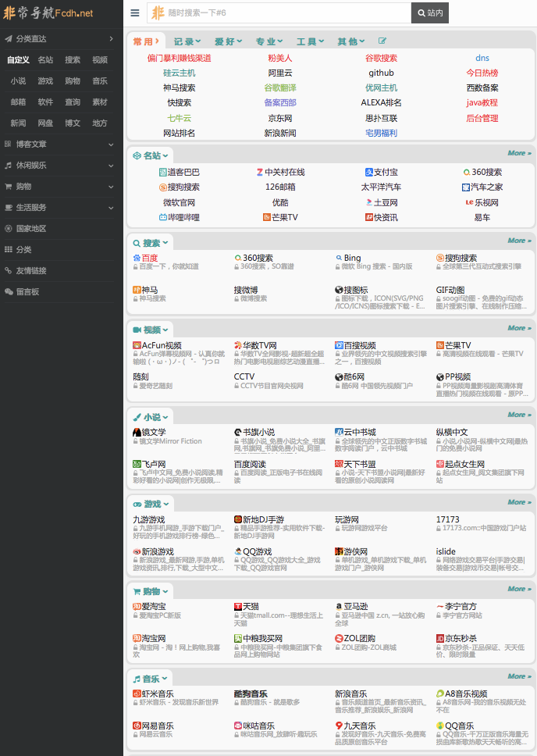Open the 宅男福利 link

(x=381, y=133)
